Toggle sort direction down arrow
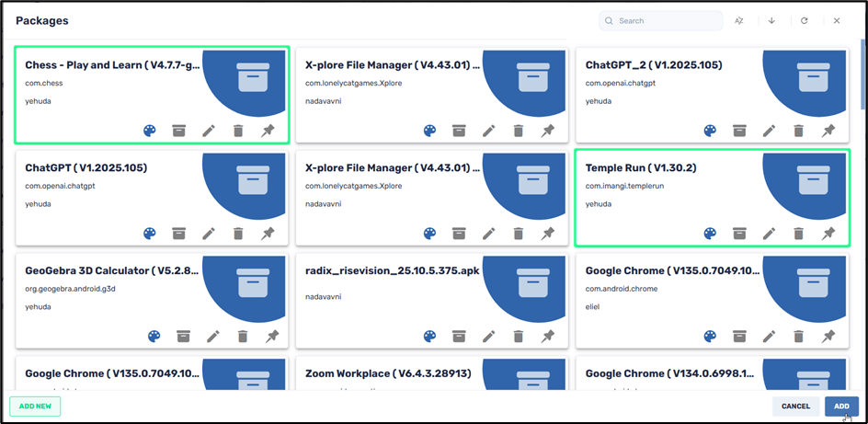 tap(771, 20)
